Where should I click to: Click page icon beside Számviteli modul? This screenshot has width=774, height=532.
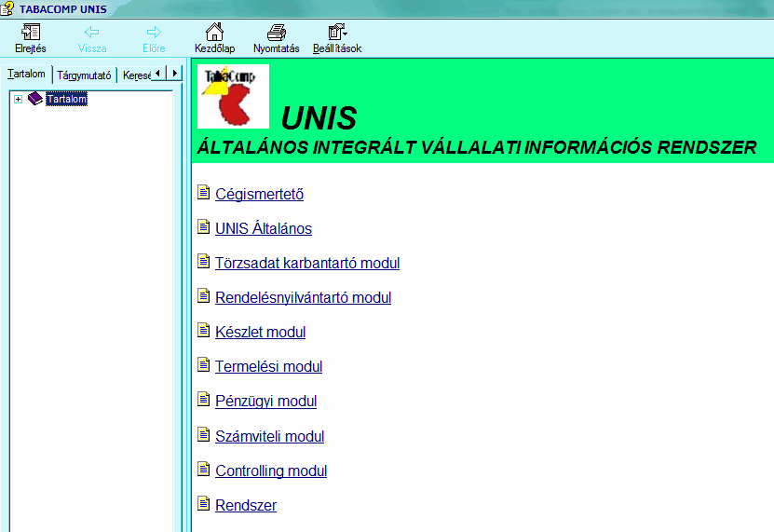point(203,435)
